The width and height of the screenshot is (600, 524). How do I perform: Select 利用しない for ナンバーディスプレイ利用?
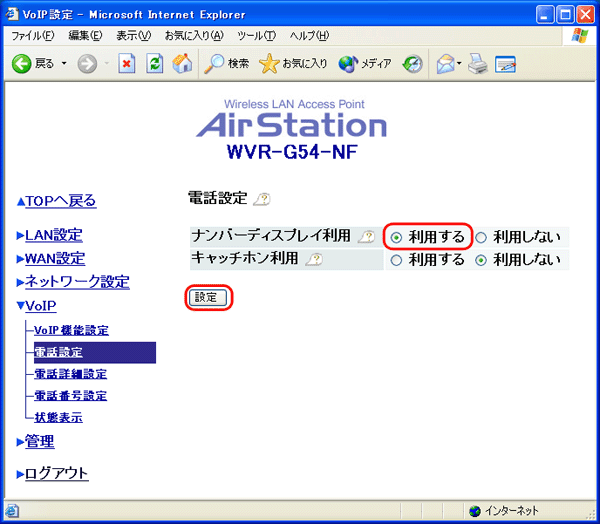(x=481, y=238)
